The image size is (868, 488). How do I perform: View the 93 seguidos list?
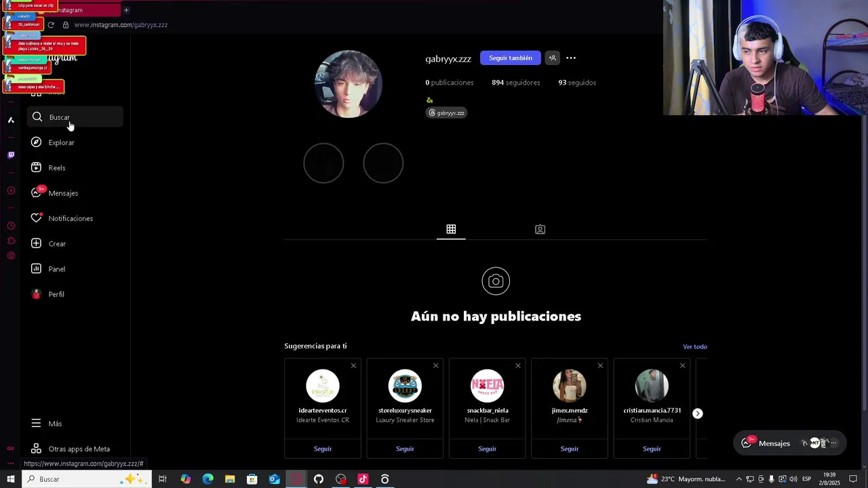(577, 83)
